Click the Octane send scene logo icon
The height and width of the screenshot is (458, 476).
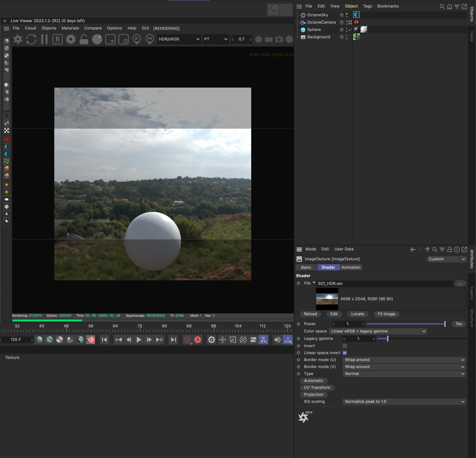(18, 39)
